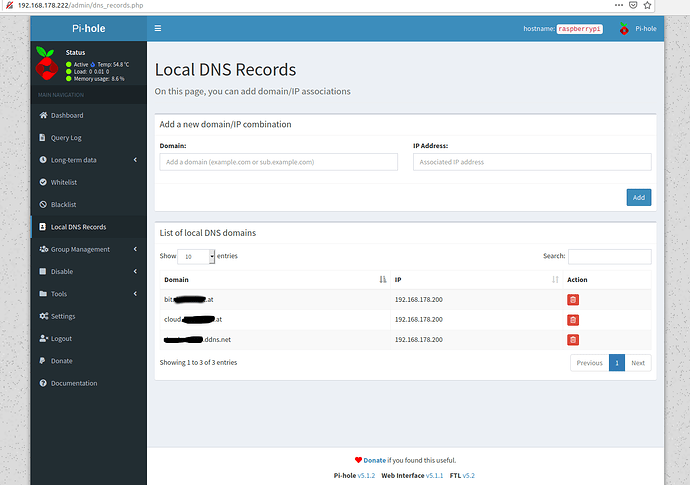This screenshot has height=485, width=690.
Task: Expand the Group Management submenu
Action: pyautogui.click(x=80, y=249)
